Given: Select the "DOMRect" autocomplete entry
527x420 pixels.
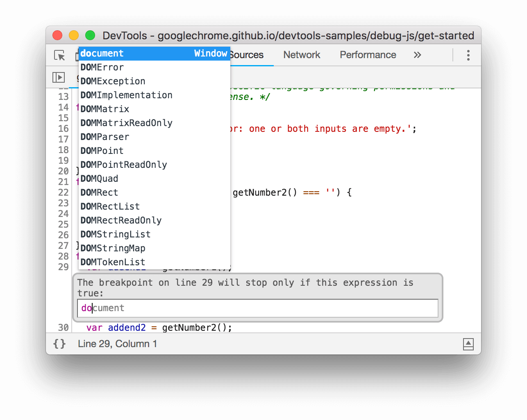Looking at the screenshot, I should (x=99, y=192).
